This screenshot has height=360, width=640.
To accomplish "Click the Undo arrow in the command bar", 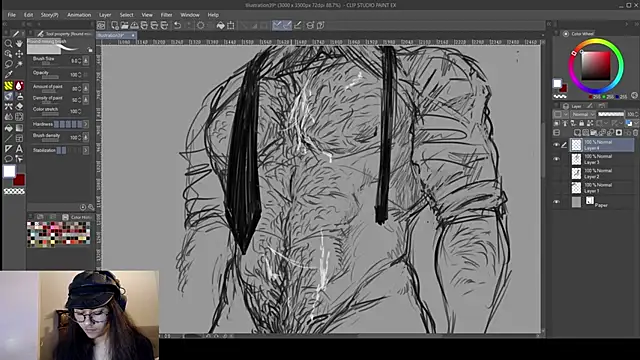I will [178, 25].
